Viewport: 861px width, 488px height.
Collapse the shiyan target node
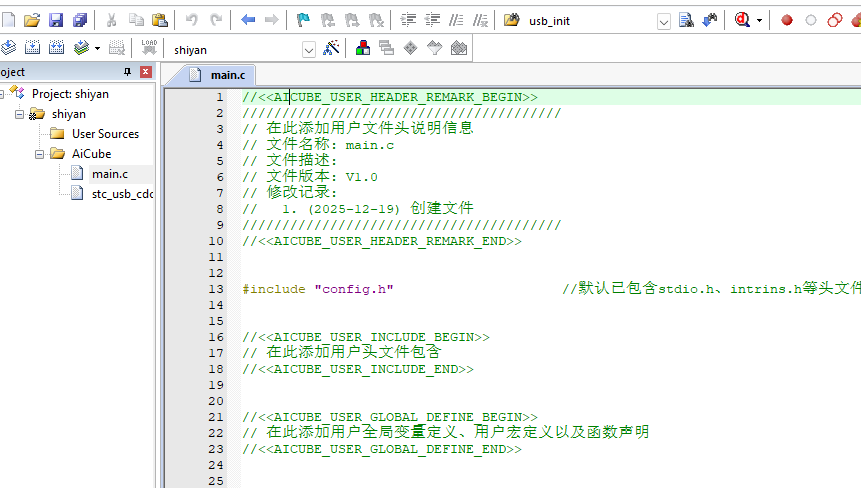tap(20, 114)
